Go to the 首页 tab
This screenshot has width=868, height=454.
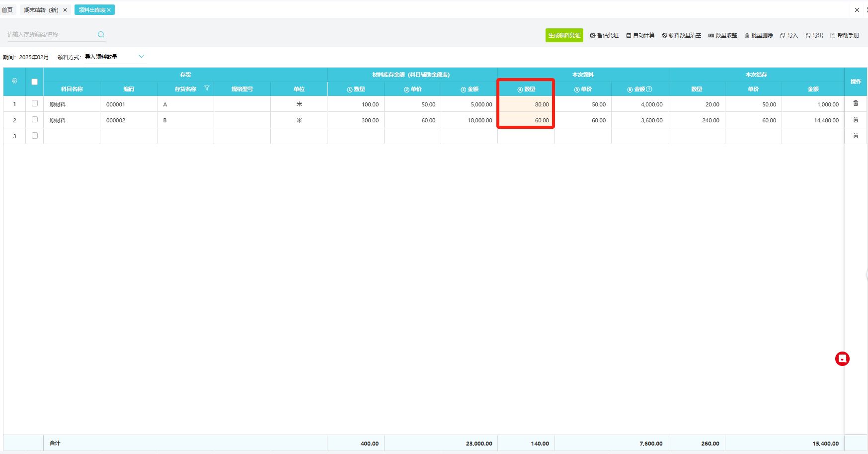pos(7,10)
